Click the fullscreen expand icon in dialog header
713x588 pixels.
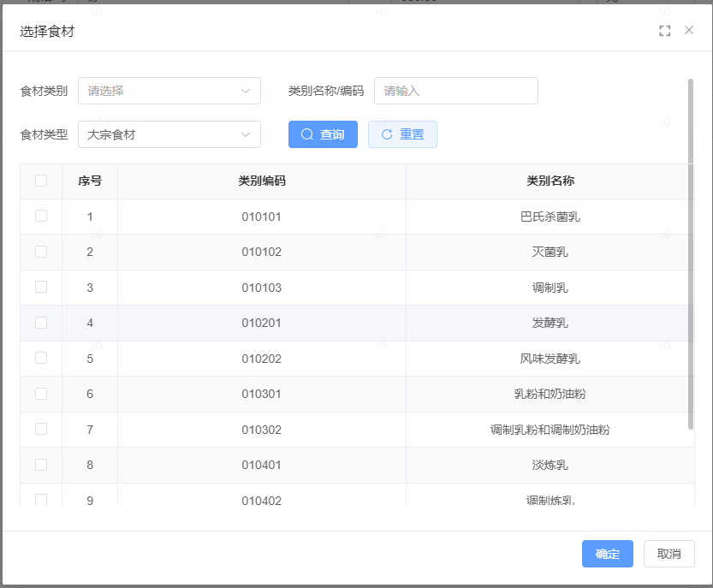point(665,31)
